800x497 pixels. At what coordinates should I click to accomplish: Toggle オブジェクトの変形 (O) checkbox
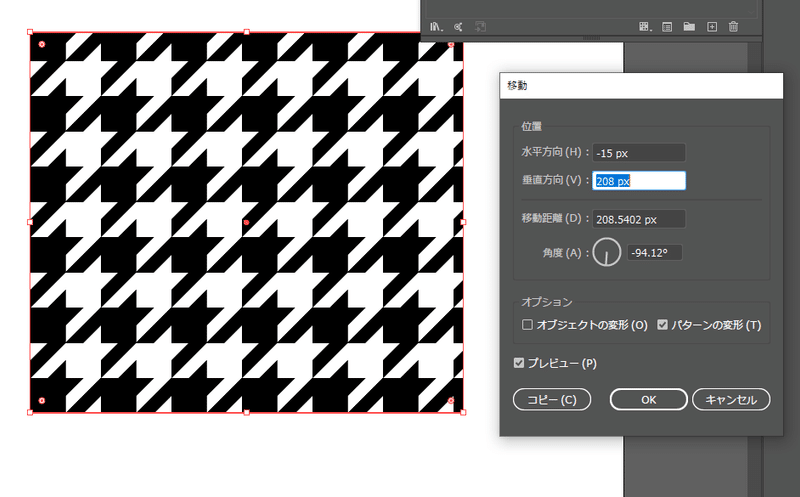[x=527, y=325]
